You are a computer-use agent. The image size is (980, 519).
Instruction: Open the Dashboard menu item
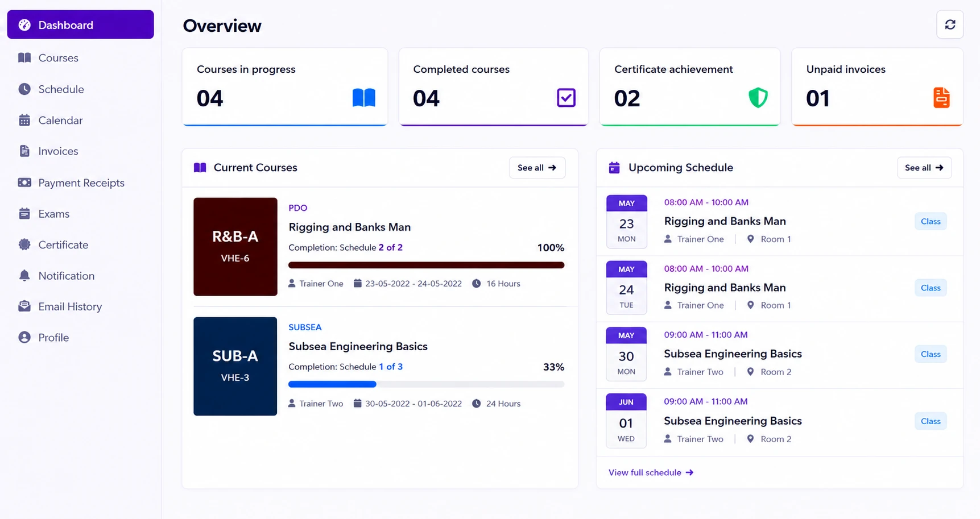pyautogui.click(x=80, y=24)
